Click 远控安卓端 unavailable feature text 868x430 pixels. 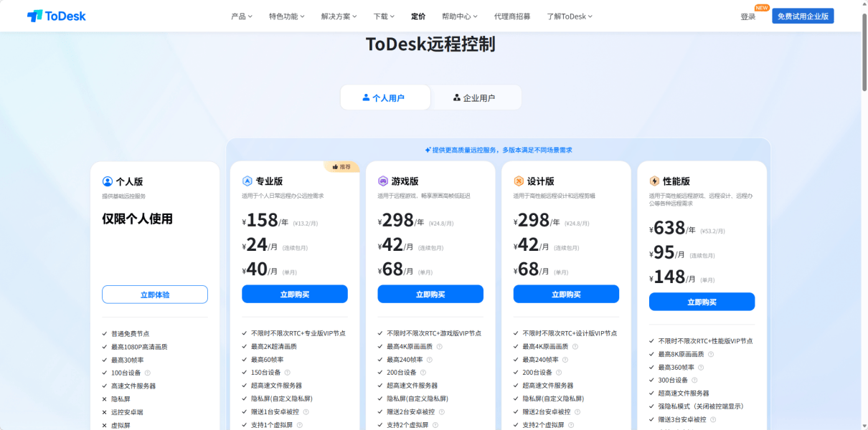point(127,412)
